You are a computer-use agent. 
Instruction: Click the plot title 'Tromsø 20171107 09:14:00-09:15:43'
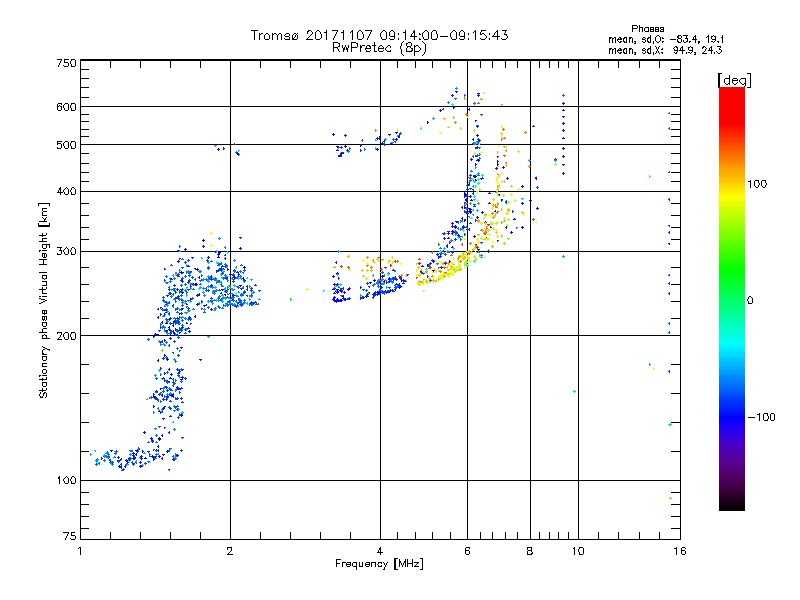click(x=379, y=35)
